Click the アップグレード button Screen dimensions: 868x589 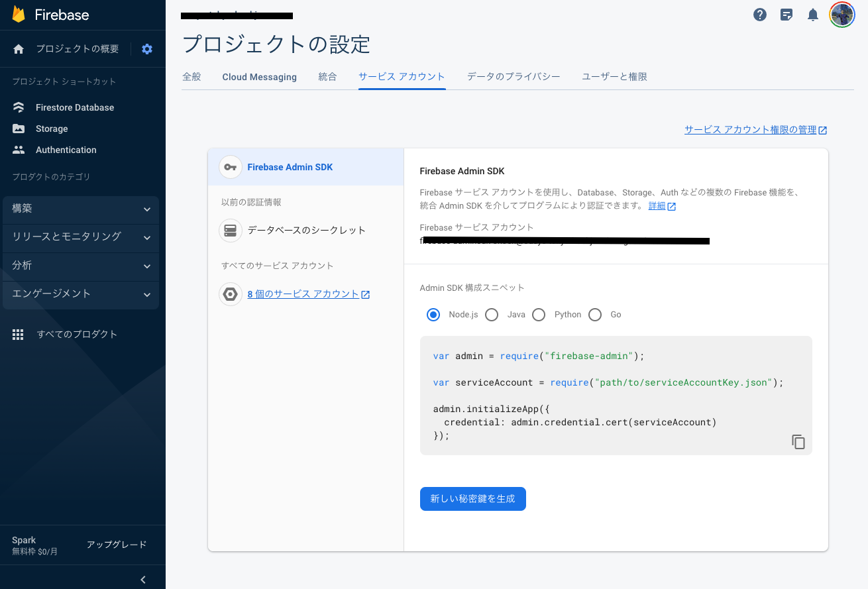pos(117,545)
